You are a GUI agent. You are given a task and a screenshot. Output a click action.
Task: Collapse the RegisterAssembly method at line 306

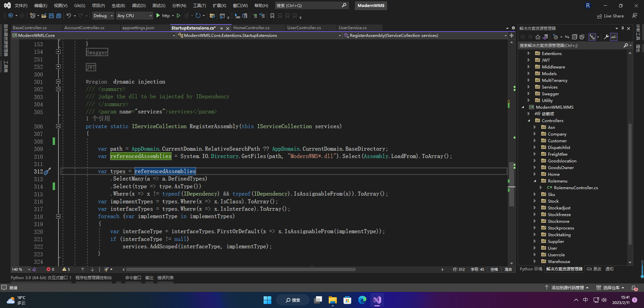click(x=58, y=126)
